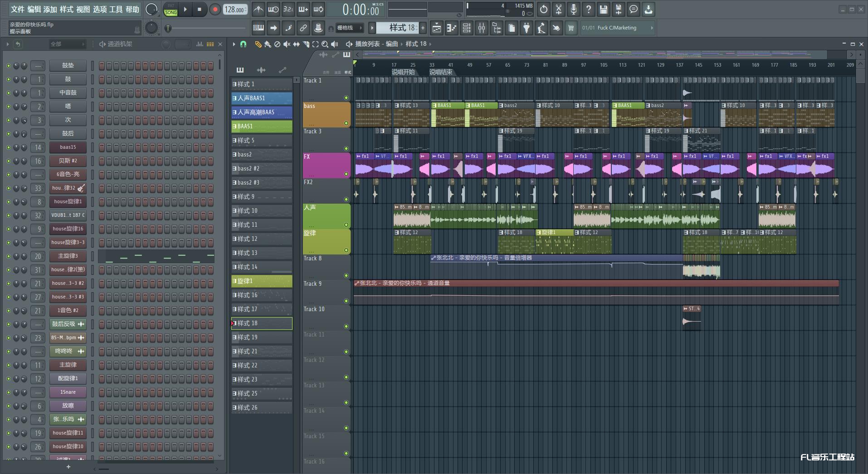Open the channel rack view icon

pos(466,28)
